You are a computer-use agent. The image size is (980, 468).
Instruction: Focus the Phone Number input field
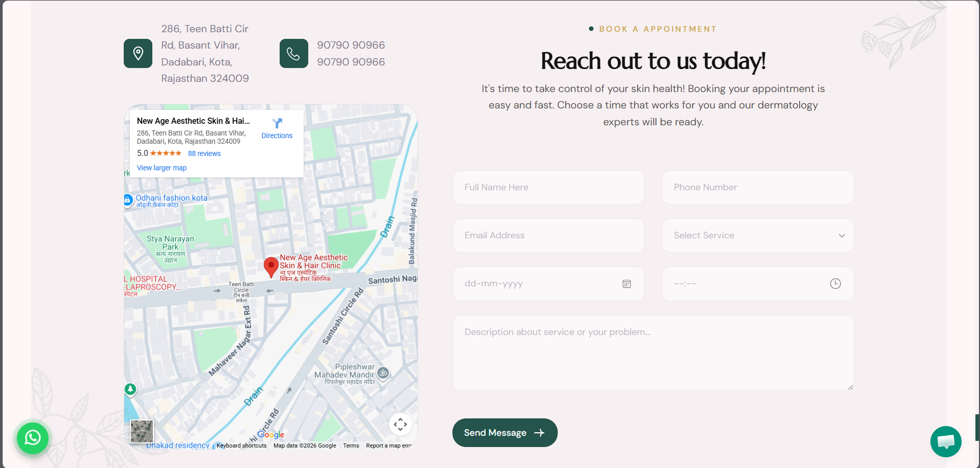(x=758, y=188)
